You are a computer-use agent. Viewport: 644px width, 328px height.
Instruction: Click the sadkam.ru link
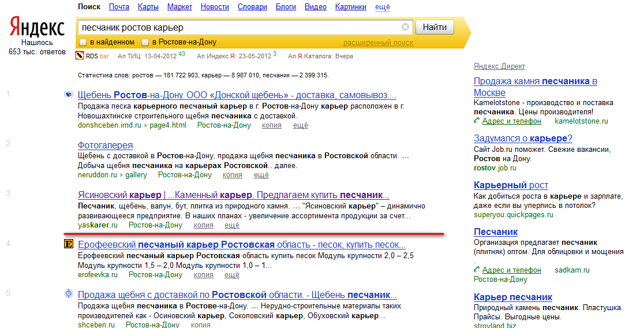572,270
